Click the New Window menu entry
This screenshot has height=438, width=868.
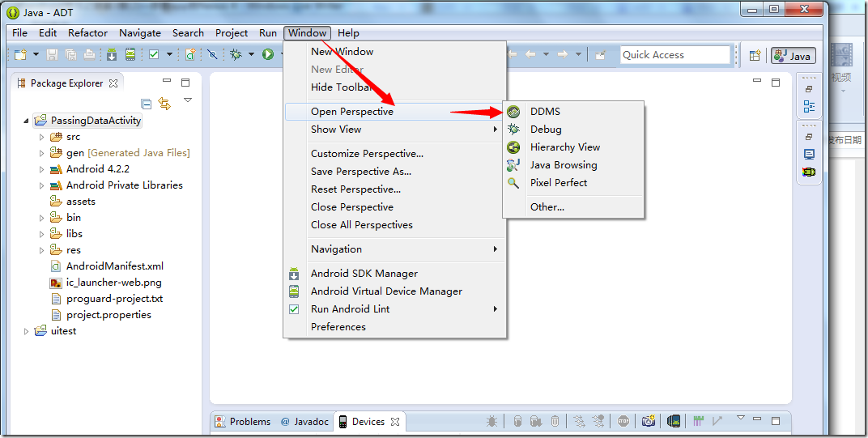pyautogui.click(x=394, y=52)
